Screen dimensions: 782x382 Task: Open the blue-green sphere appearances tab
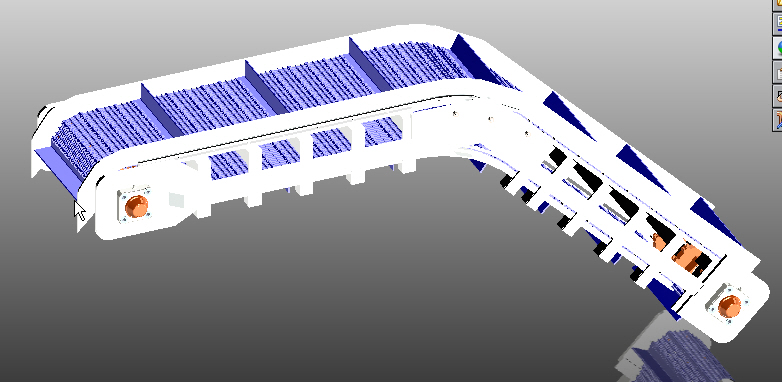tap(778, 47)
